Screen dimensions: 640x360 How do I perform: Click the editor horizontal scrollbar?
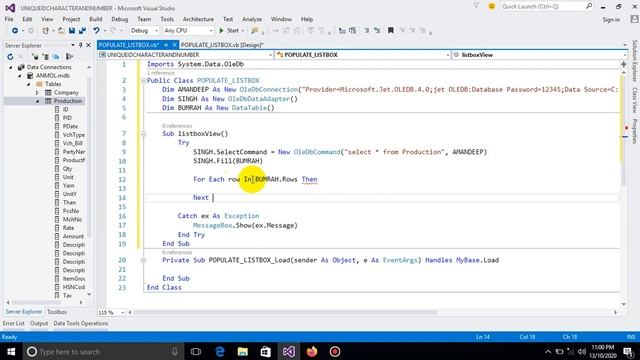pos(286,312)
